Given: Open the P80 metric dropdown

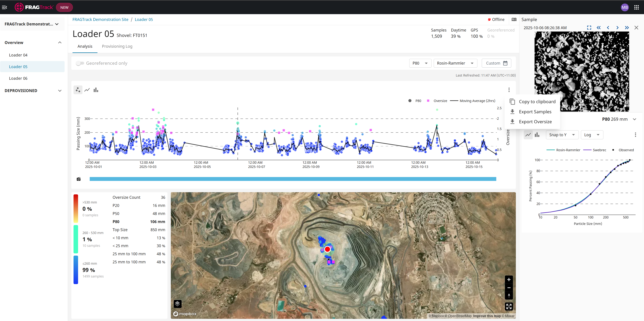Looking at the screenshot, I should point(420,63).
